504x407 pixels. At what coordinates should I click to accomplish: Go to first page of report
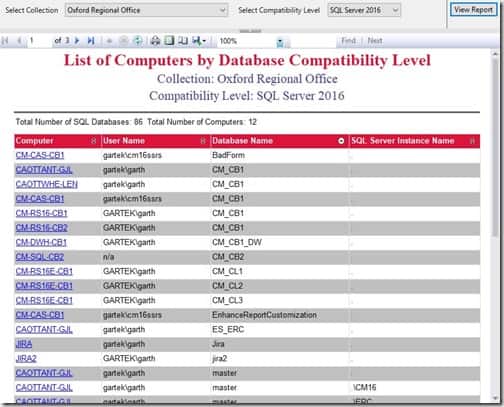click(x=5, y=41)
